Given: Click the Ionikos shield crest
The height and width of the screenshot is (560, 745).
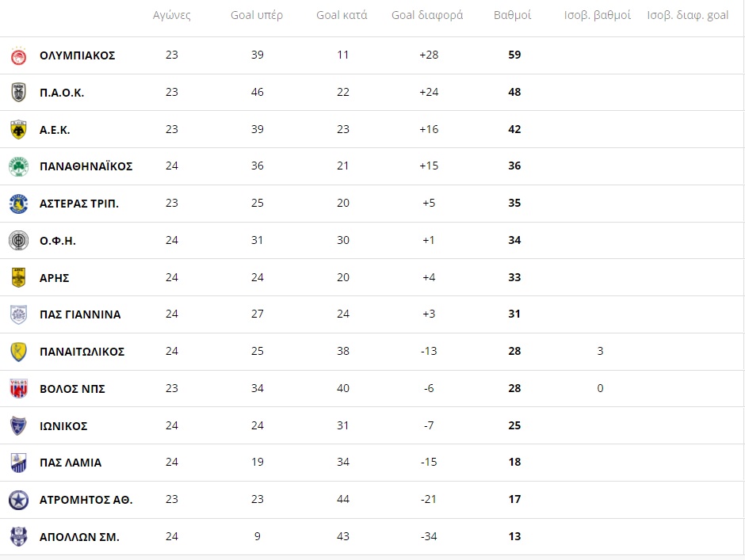Looking at the screenshot, I should (x=18, y=425).
